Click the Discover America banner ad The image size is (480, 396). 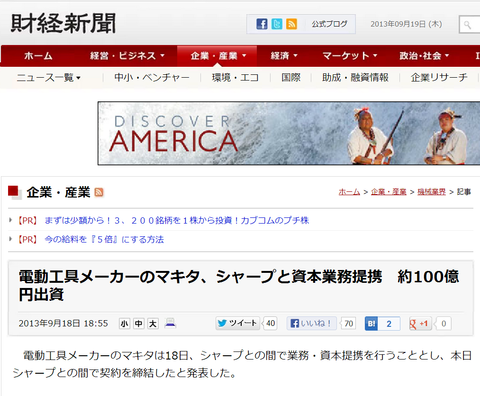tap(289, 133)
